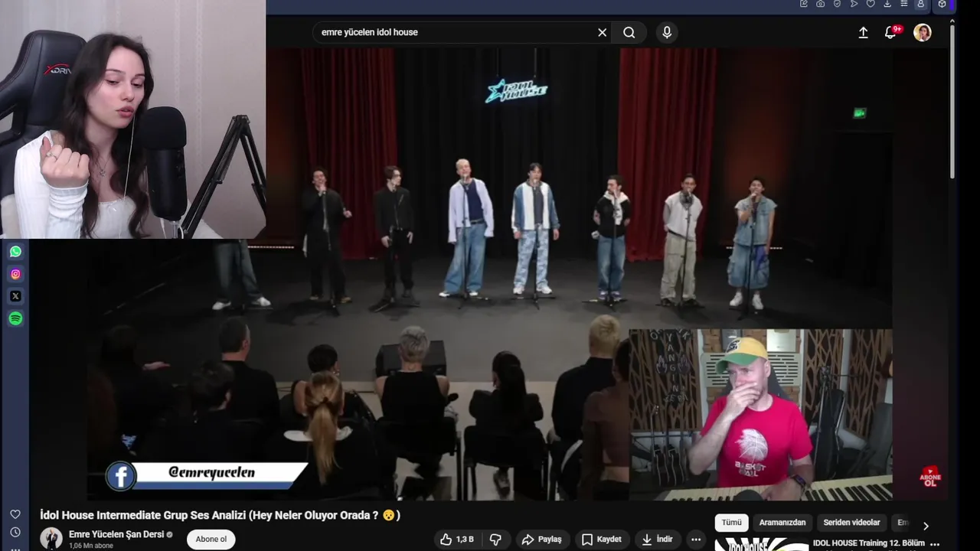
Task: Open options for IDOL HOUSE Training suggestion
Action: pos(934,544)
